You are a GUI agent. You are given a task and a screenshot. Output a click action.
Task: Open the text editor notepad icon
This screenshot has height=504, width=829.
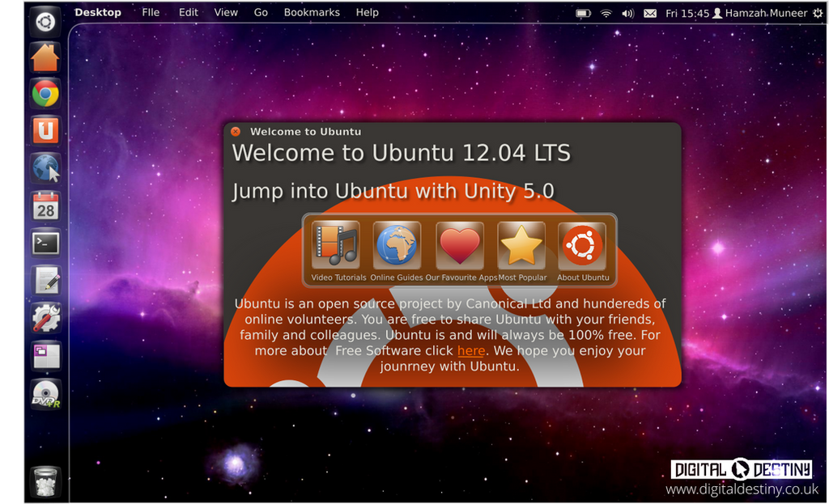click(x=45, y=281)
